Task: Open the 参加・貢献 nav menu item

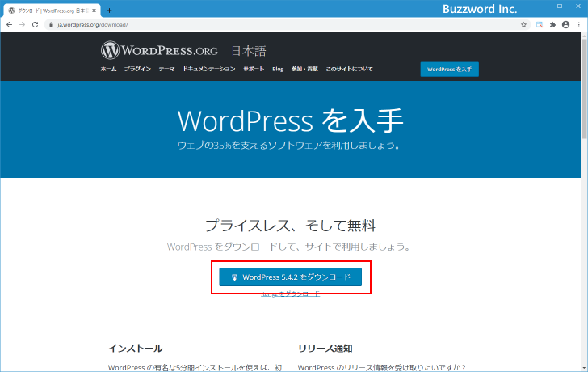Action: pyautogui.click(x=304, y=69)
